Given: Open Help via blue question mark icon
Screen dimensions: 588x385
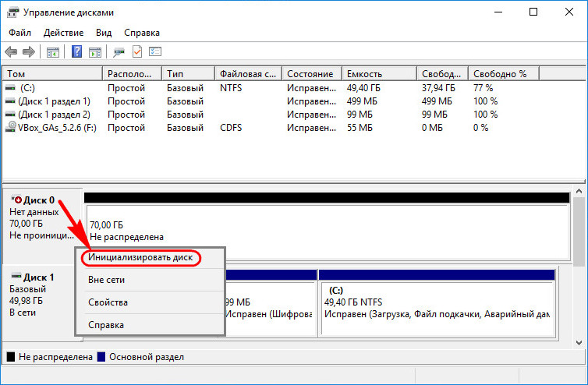Looking at the screenshot, I should point(77,51).
